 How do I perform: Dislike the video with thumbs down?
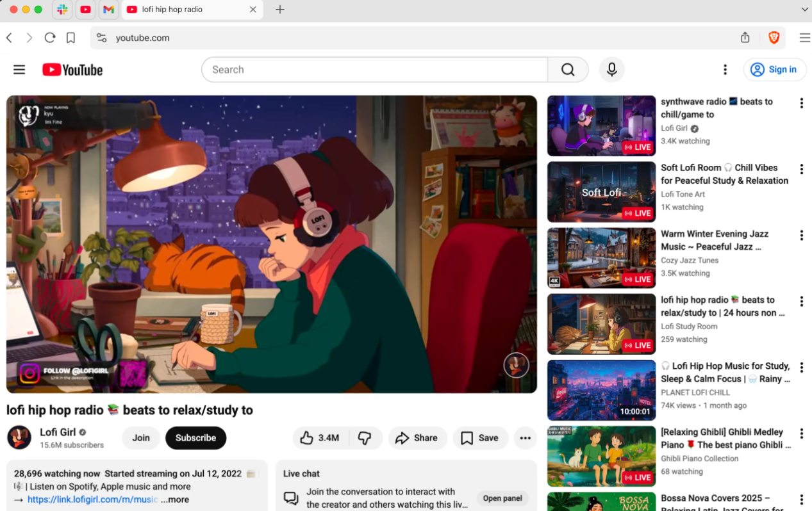365,438
